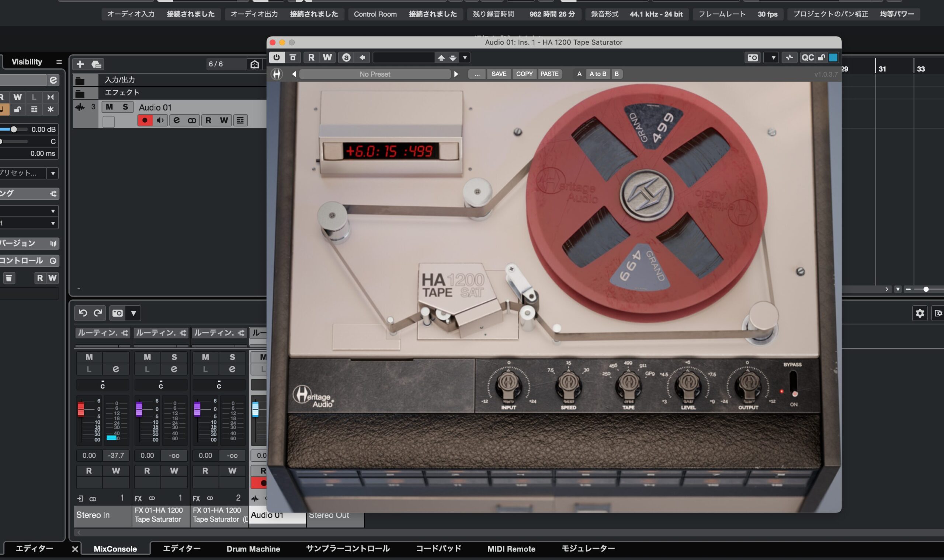Activate the plugin power button
Viewport: 944px width, 560px height.
(x=277, y=57)
